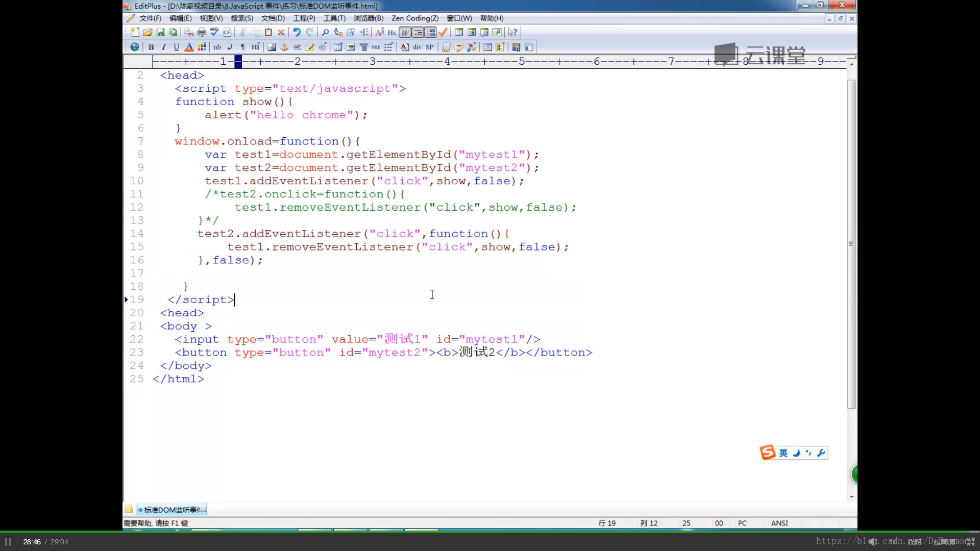Apply underline with the U icon
This screenshot has height=551, width=980.
pyautogui.click(x=176, y=47)
